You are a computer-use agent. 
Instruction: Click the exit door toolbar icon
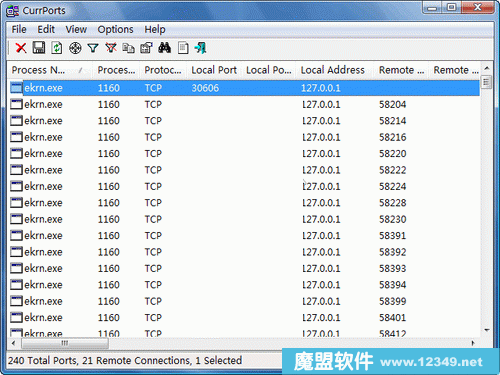point(200,48)
